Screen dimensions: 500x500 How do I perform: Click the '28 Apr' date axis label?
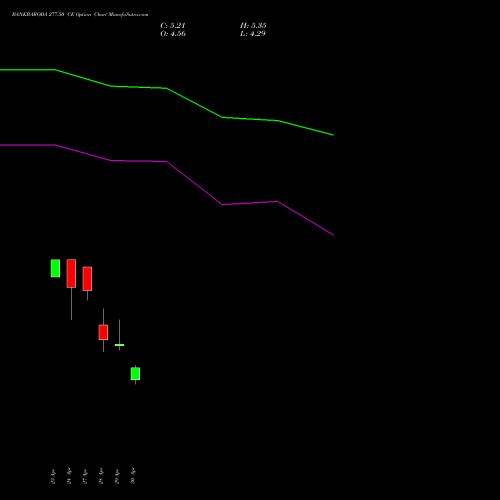[101, 476]
